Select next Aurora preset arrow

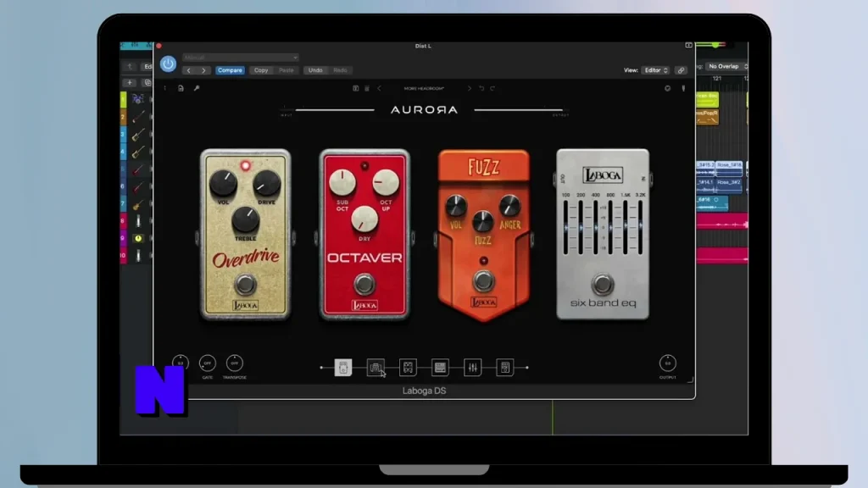(x=469, y=88)
